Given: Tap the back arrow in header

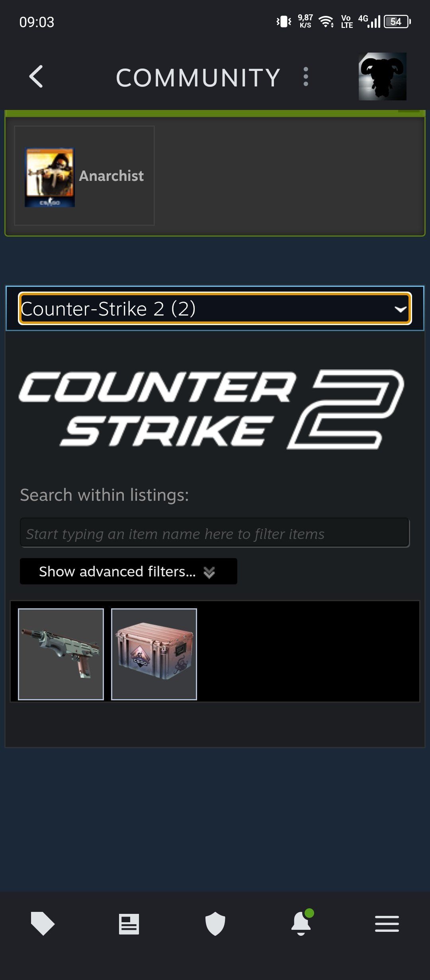Looking at the screenshot, I should [36, 76].
